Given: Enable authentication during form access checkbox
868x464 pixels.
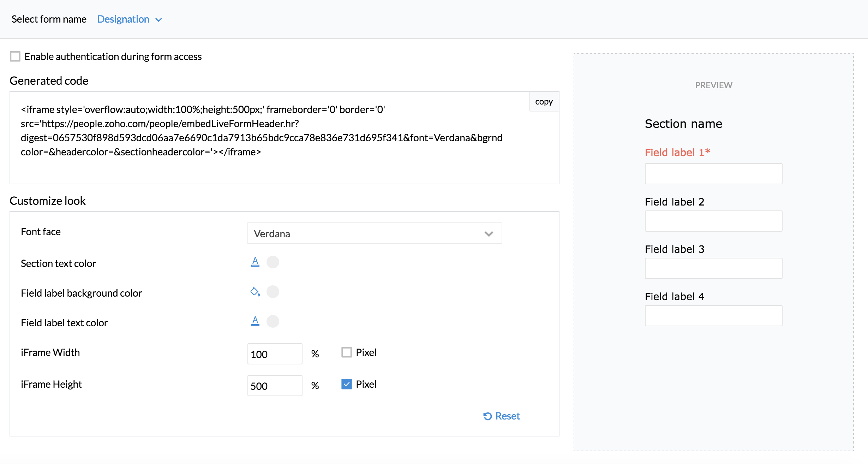Looking at the screenshot, I should (15, 56).
